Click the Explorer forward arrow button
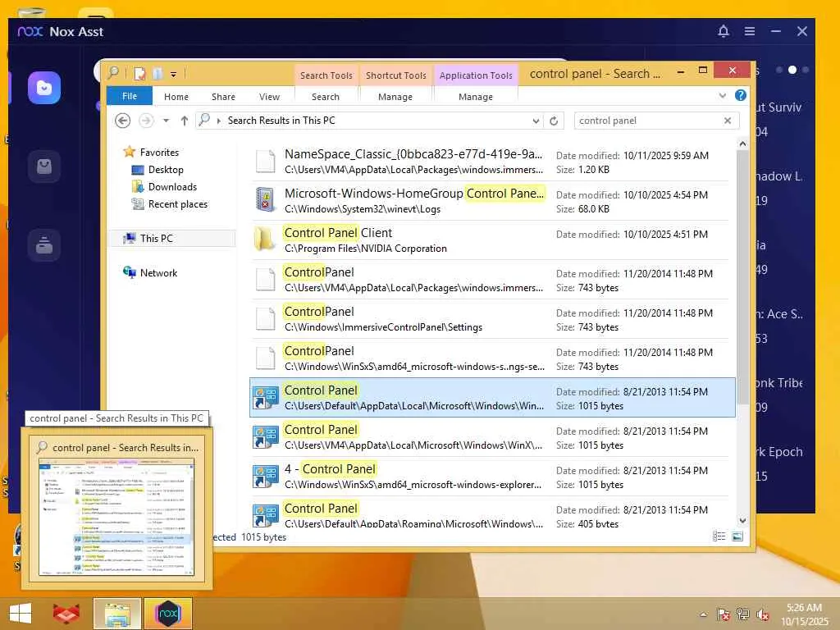 click(x=146, y=121)
